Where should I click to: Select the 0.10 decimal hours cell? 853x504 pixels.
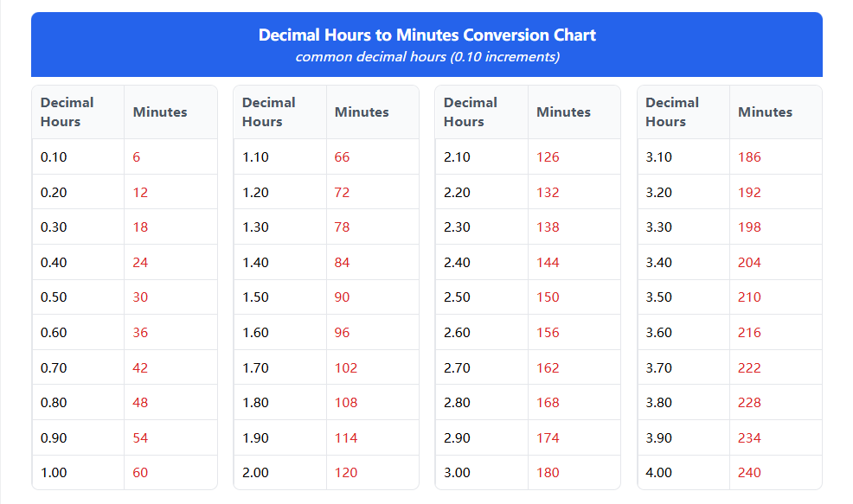pyautogui.click(x=54, y=157)
